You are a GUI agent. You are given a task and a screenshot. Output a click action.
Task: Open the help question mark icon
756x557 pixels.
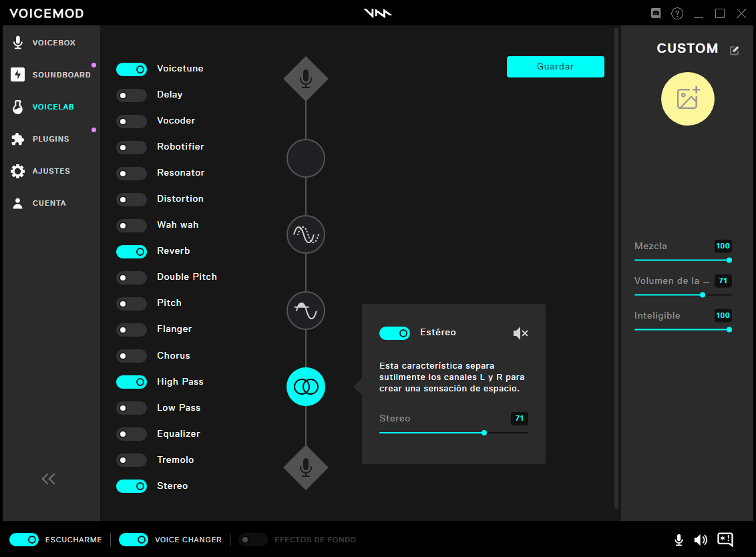coord(677,13)
